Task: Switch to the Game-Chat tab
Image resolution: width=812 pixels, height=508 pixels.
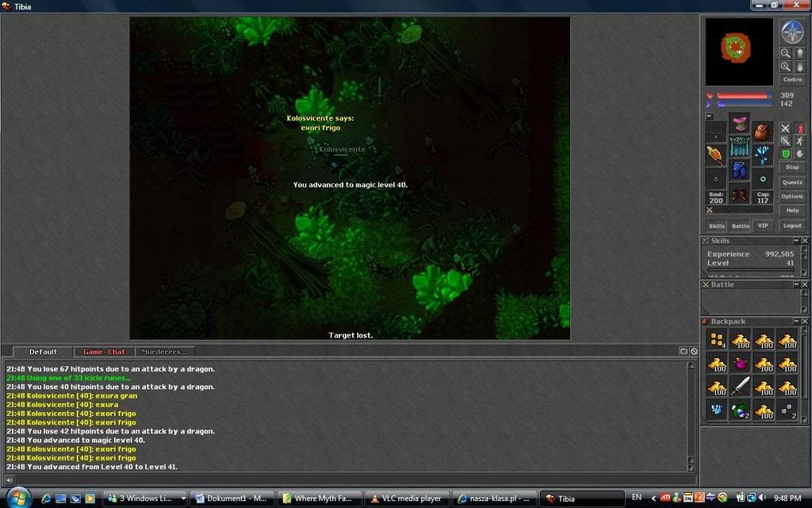Action: pyautogui.click(x=104, y=352)
